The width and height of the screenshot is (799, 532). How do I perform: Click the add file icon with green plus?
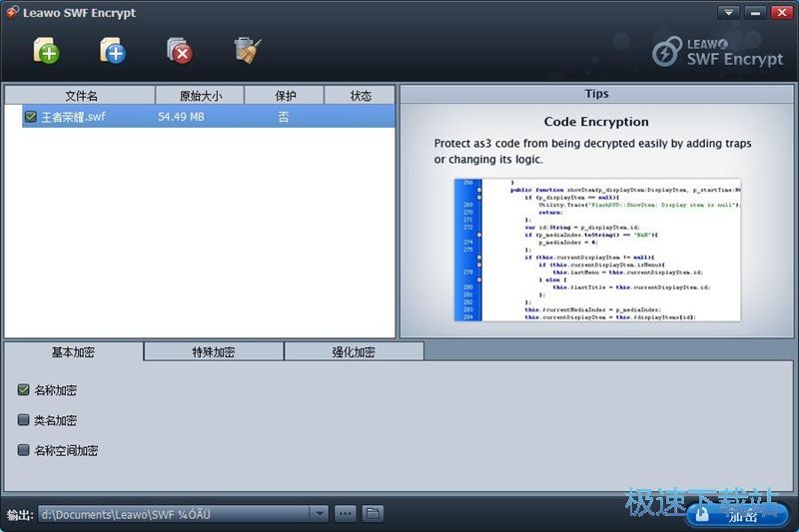click(46, 50)
